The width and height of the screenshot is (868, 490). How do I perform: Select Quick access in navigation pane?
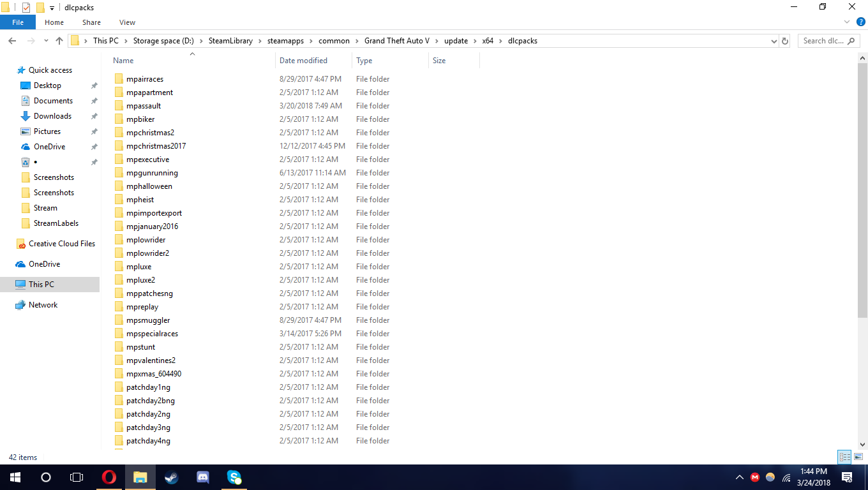click(50, 70)
